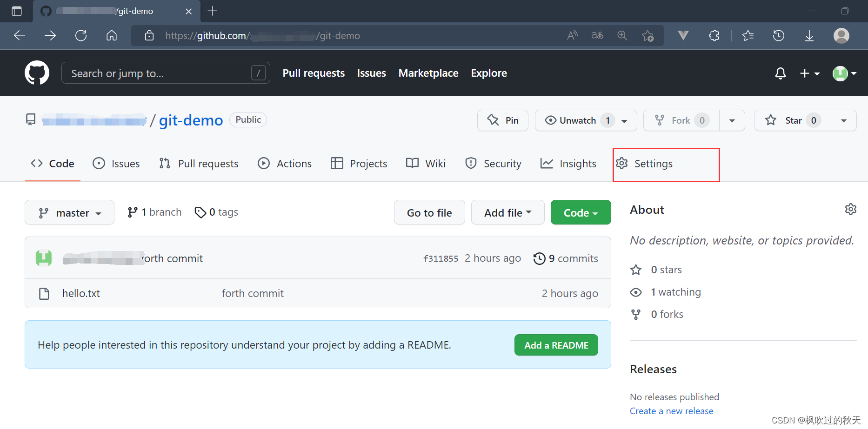Click the browser address bar URL
This screenshot has width=868, height=429.
(x=262, y=35)
